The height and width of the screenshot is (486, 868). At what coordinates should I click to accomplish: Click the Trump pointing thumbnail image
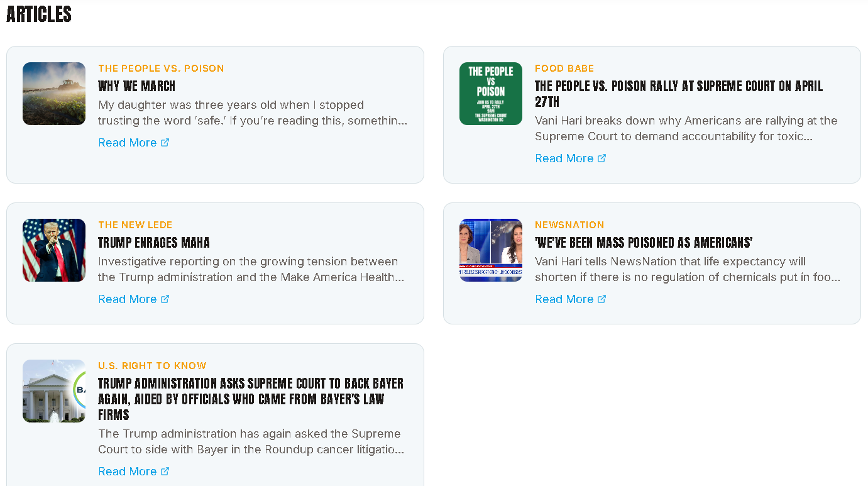click(54, 250)
